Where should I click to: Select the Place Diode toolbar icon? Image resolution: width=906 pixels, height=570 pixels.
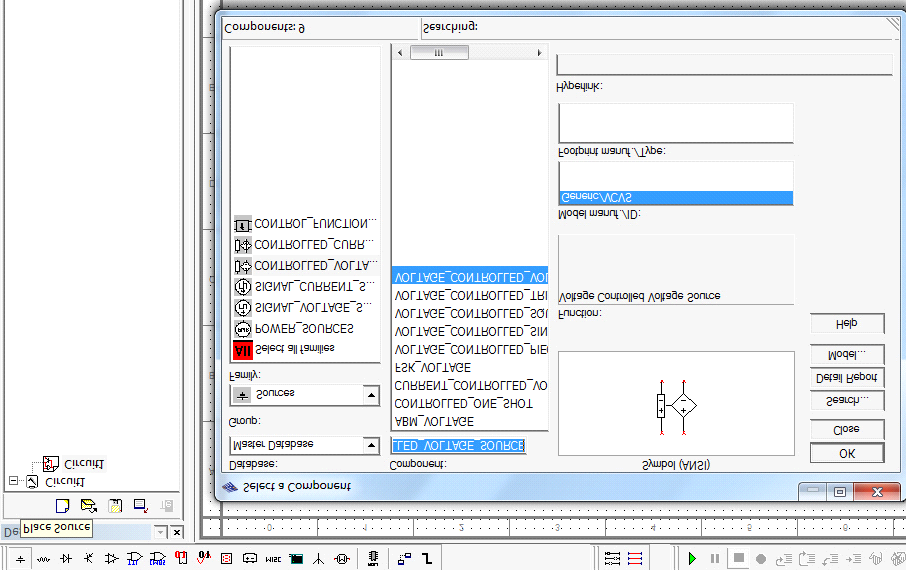click(66, 559)
